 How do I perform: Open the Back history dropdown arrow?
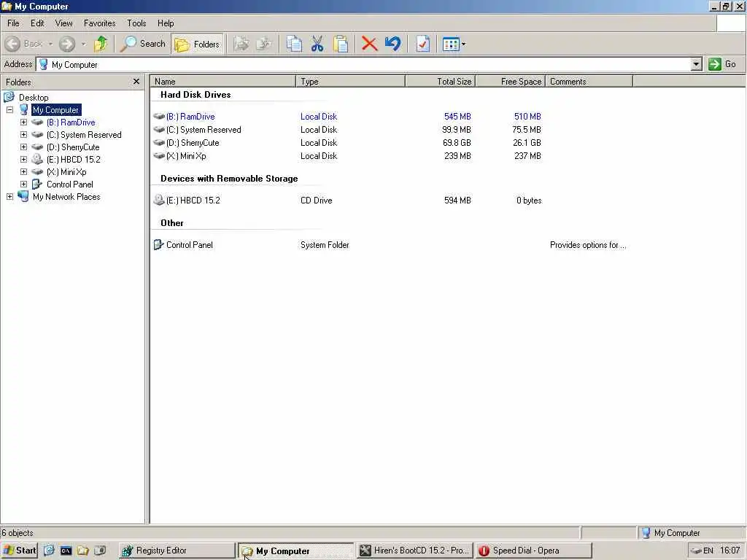[50, 44]
